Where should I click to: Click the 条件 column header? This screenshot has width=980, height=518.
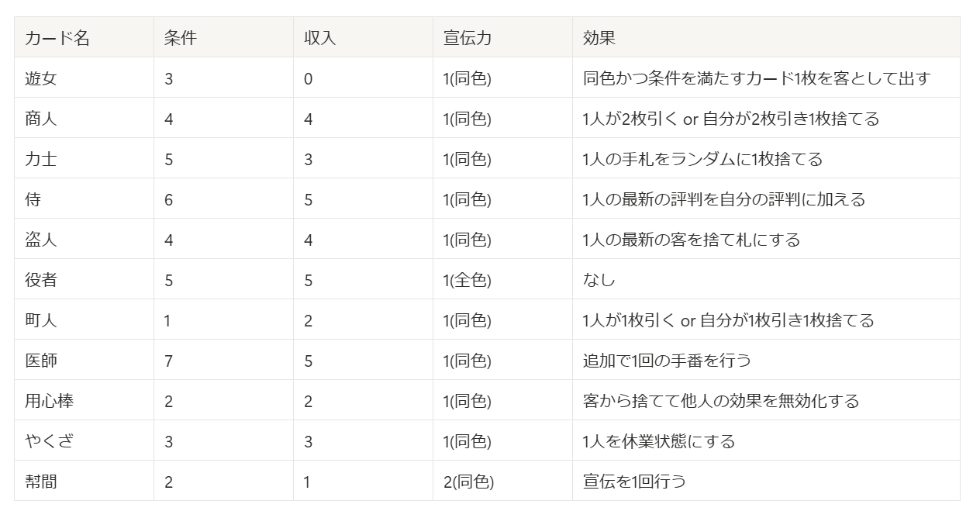181,38
